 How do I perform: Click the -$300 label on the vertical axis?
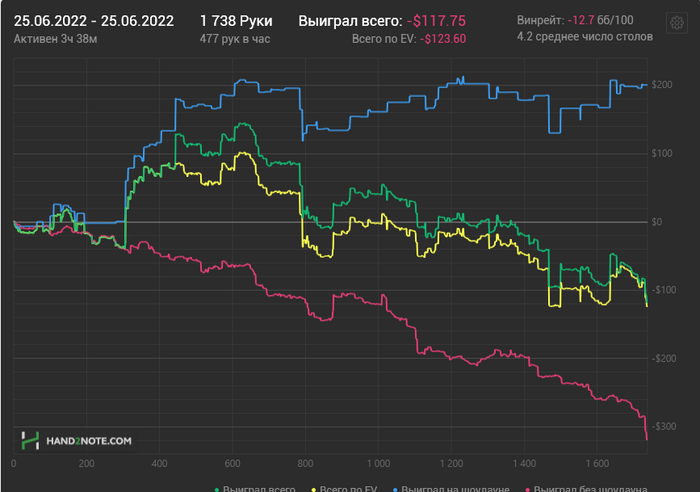664,426
